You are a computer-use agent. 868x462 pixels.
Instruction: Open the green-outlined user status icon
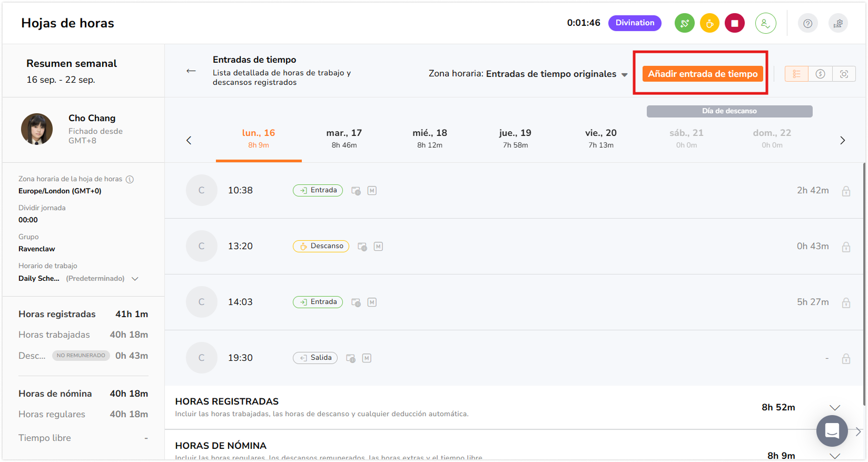click(765, 23)
